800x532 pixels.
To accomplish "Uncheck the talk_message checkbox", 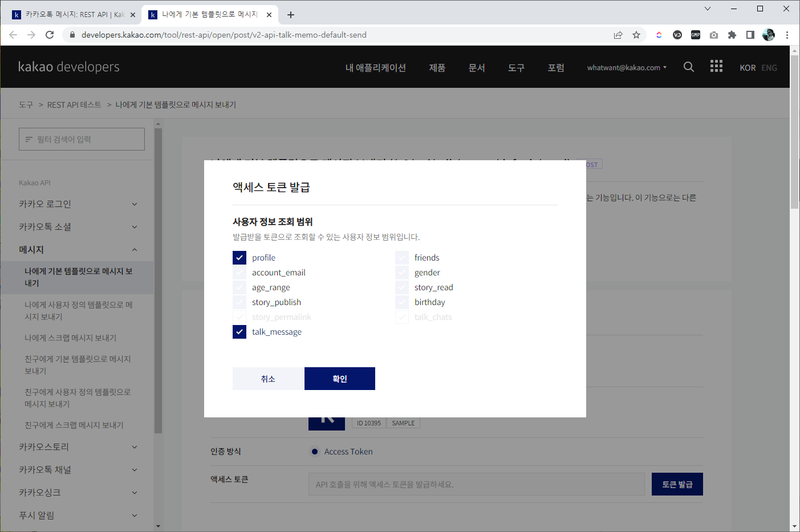I will point(239,332).
